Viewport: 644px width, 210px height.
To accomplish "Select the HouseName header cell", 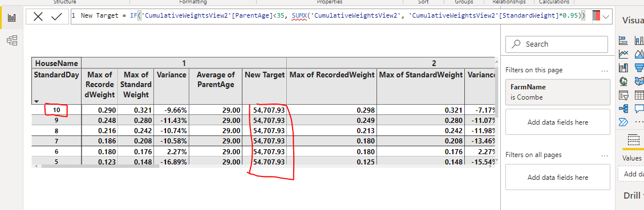I will pos(56,63).
